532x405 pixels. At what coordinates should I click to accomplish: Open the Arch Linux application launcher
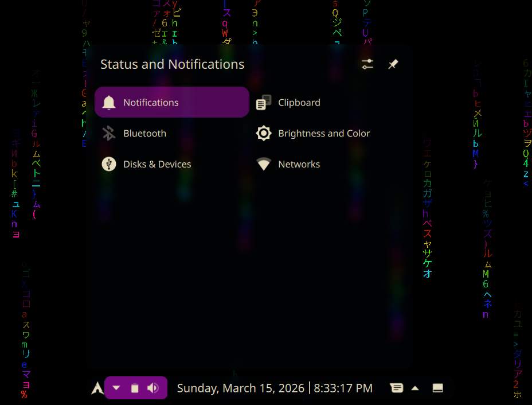pos(97,388)
